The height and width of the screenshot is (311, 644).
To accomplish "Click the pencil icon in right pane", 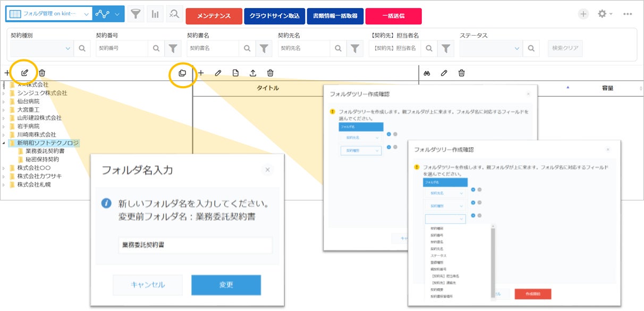I will pyautogui.click(x=444, y=73).
